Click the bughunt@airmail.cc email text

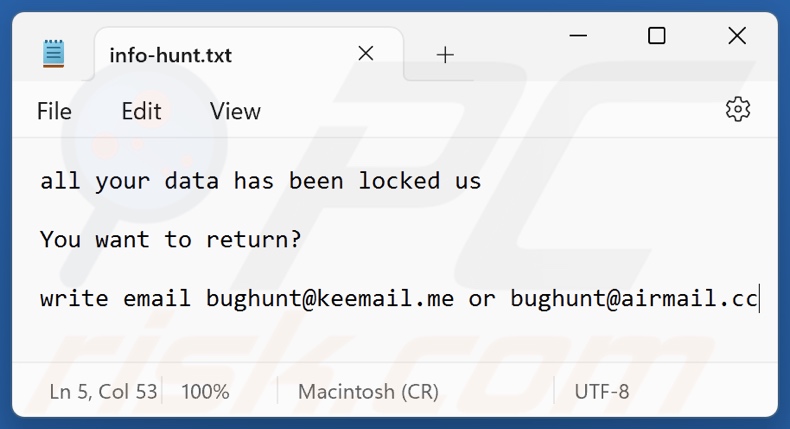point(634,298)
